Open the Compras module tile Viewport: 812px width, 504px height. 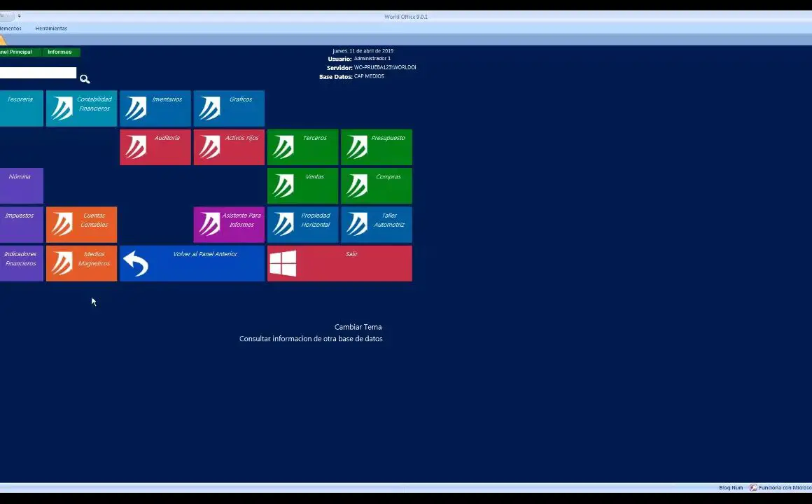coord(377,185)
